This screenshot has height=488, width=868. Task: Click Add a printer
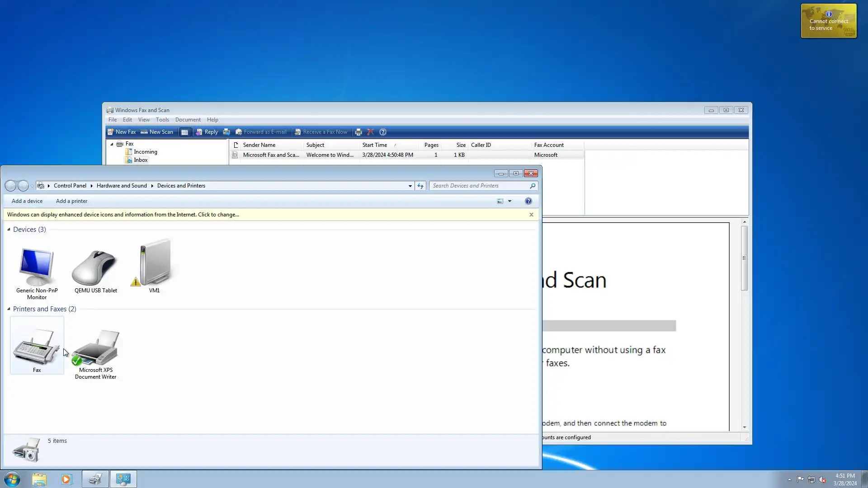[71, 201]
